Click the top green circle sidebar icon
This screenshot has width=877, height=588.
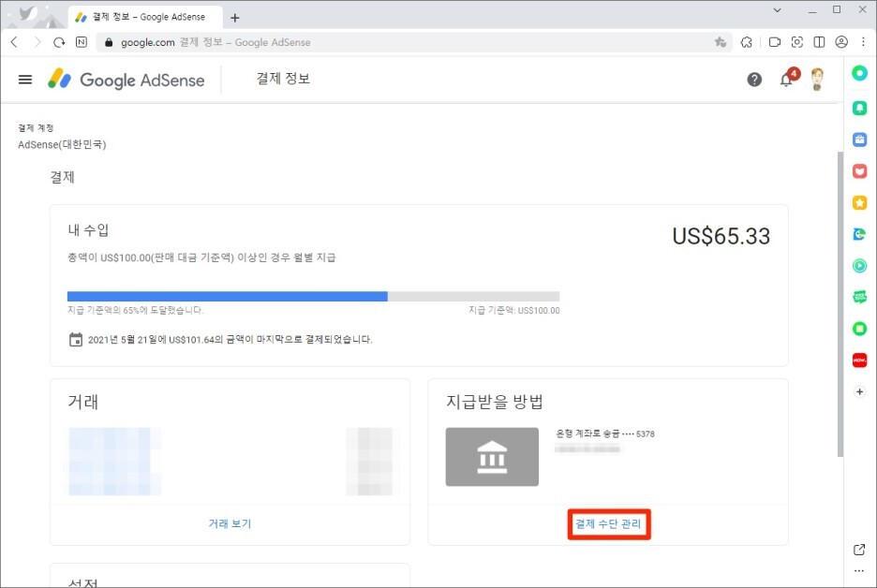pos(859,73)
